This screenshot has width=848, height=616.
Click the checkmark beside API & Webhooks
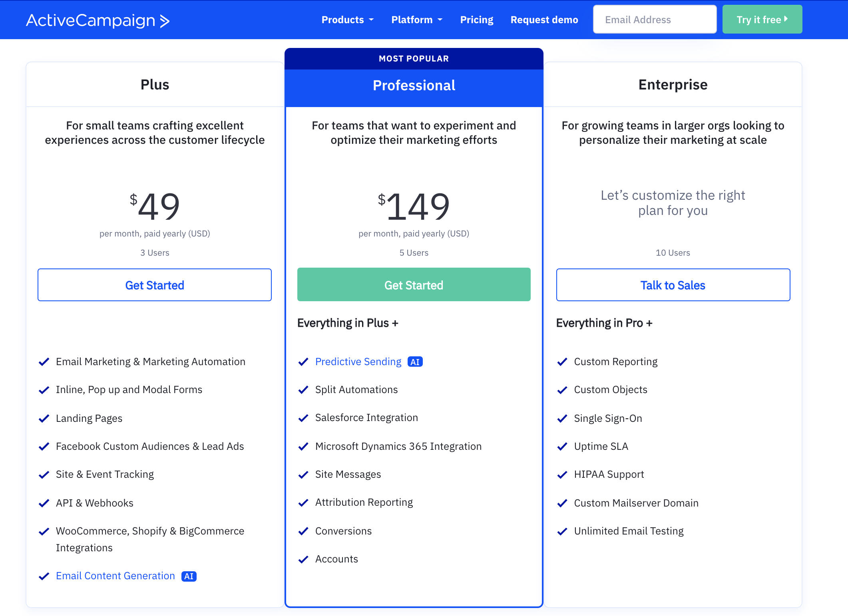tap(44, 503)
